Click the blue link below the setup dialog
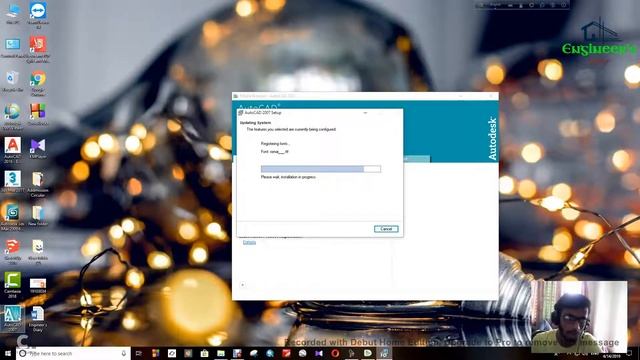 pyautogui.click(x=249, y=242)
